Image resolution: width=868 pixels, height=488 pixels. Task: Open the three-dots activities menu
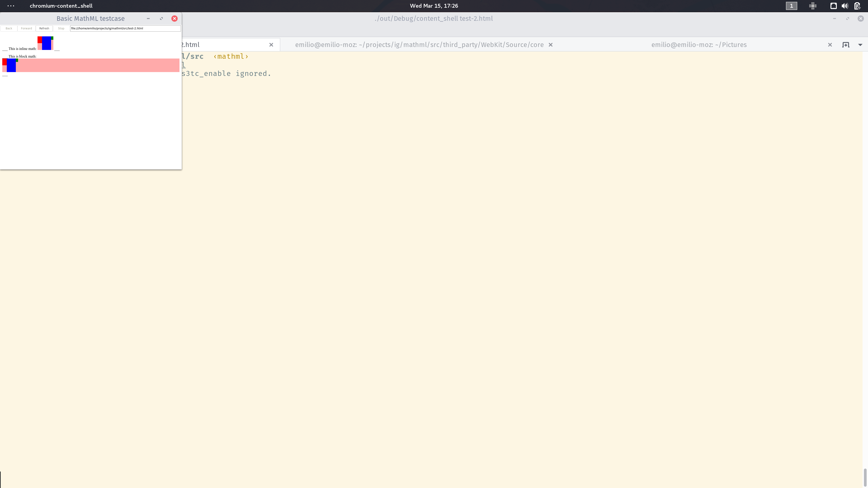11,6
